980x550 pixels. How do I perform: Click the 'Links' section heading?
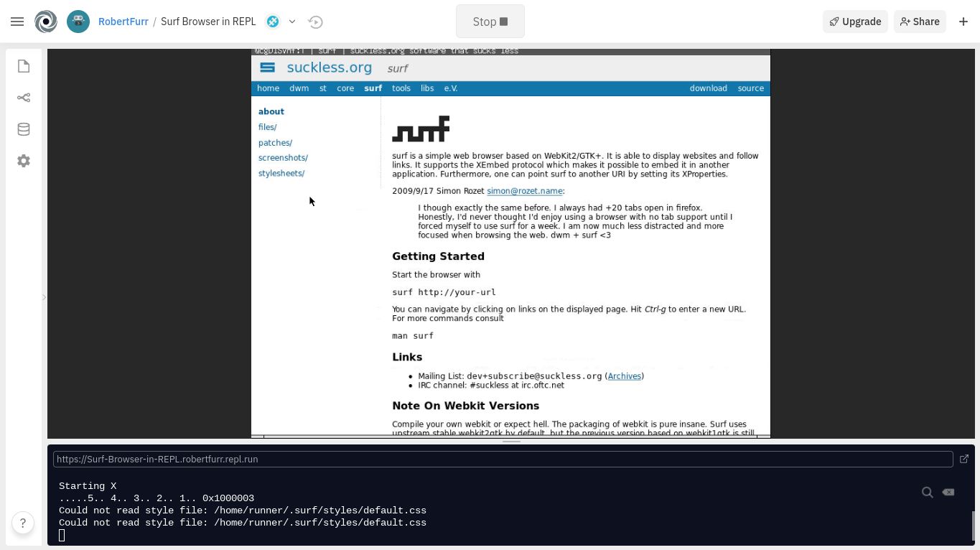click(x=407, y=357)
